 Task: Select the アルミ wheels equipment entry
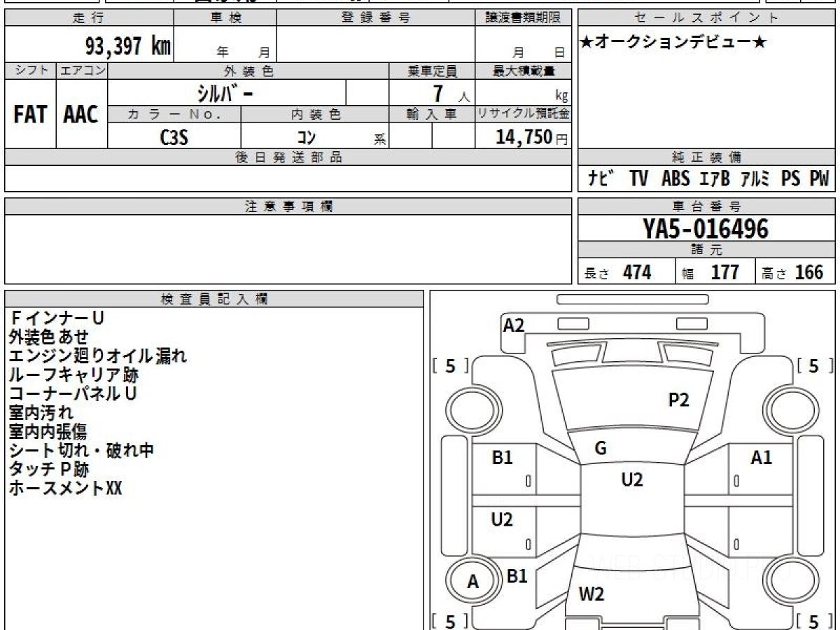click(756, 179)
